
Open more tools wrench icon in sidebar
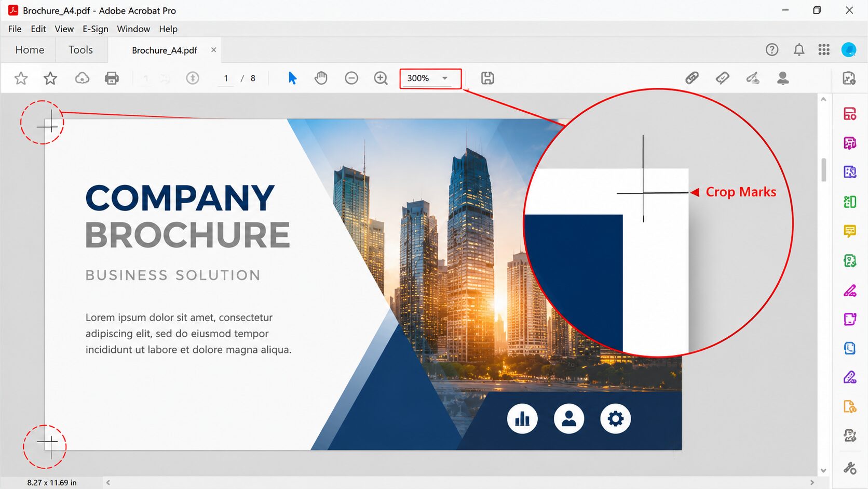(850, 468)
